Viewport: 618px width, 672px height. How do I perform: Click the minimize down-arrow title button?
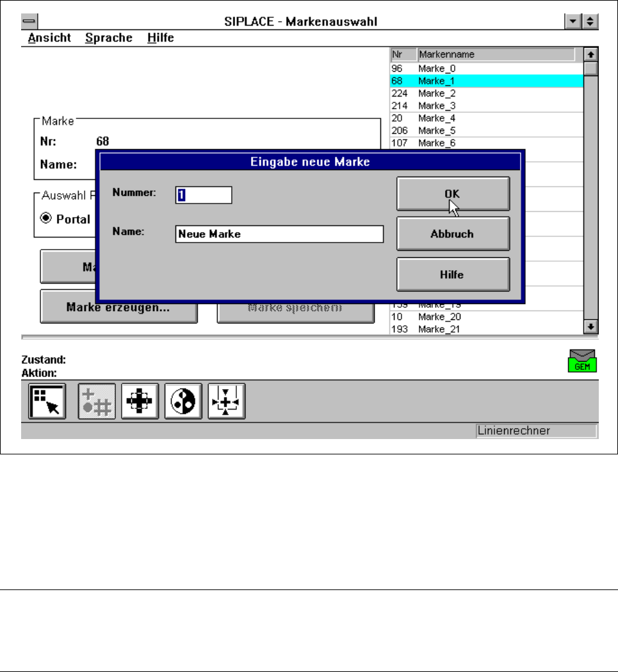[x=573, y=21]
